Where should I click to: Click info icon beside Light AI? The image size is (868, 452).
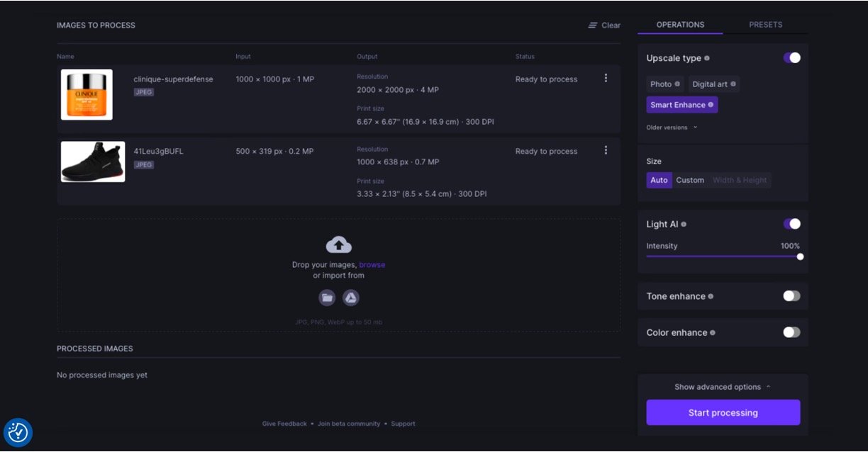click(684, 225)
